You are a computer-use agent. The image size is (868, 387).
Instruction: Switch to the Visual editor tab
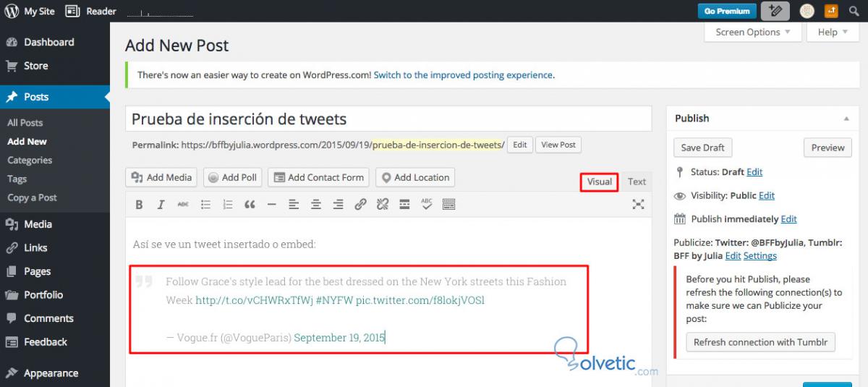[x=600, y=182]
